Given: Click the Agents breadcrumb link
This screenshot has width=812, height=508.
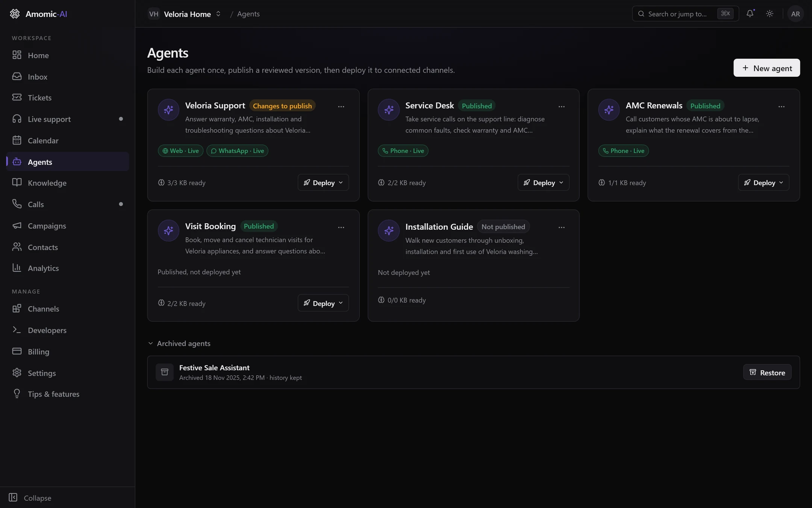Looking at the screenshot, I should 248,14.
